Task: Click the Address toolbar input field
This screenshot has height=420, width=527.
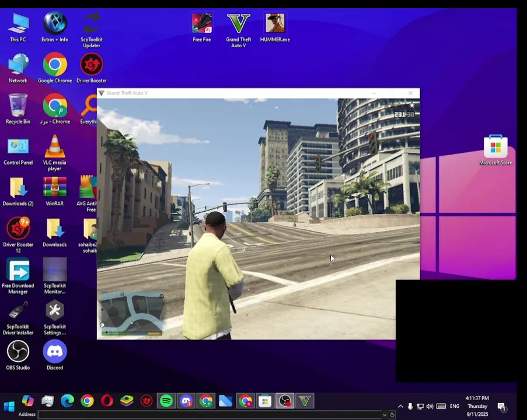Action: (210, 415)
